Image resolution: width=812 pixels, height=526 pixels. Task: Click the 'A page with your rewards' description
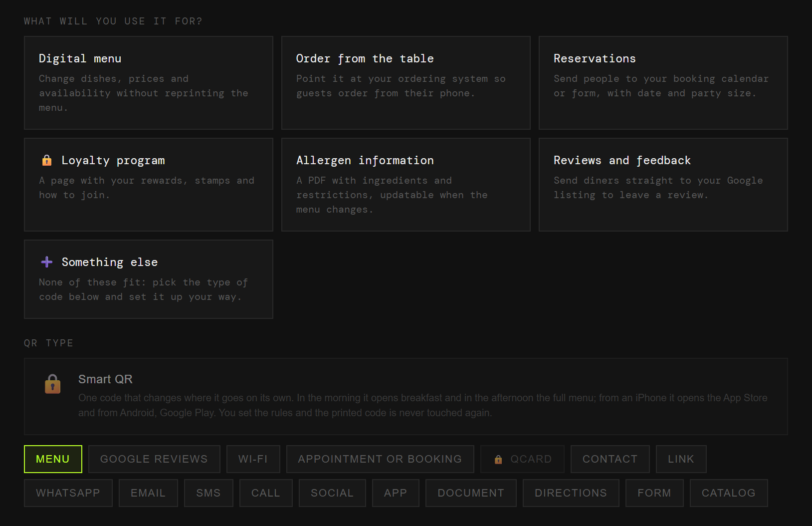tap(147, 188)
